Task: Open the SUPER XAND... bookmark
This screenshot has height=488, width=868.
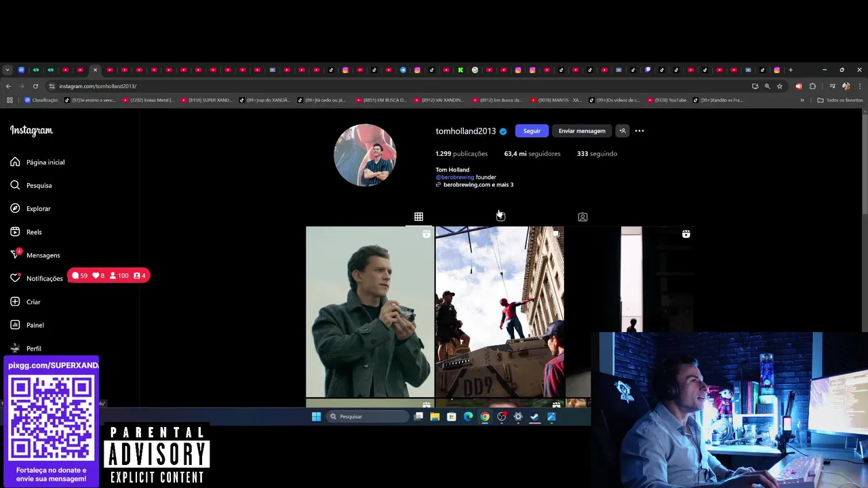Action: coord(207,100)
